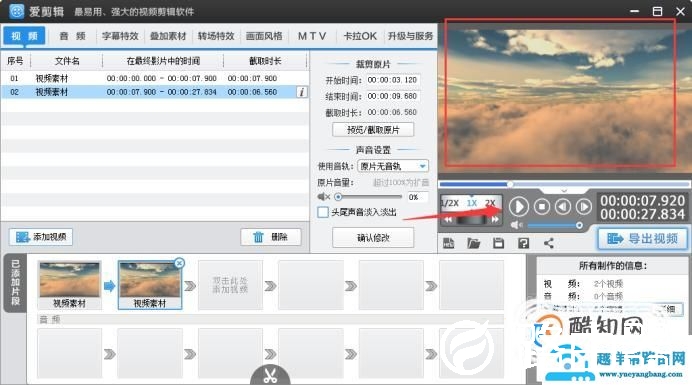Click the 预览/截取原片 button
The width and height of the screenshot is (692, 385).
(x=373, y=130)
